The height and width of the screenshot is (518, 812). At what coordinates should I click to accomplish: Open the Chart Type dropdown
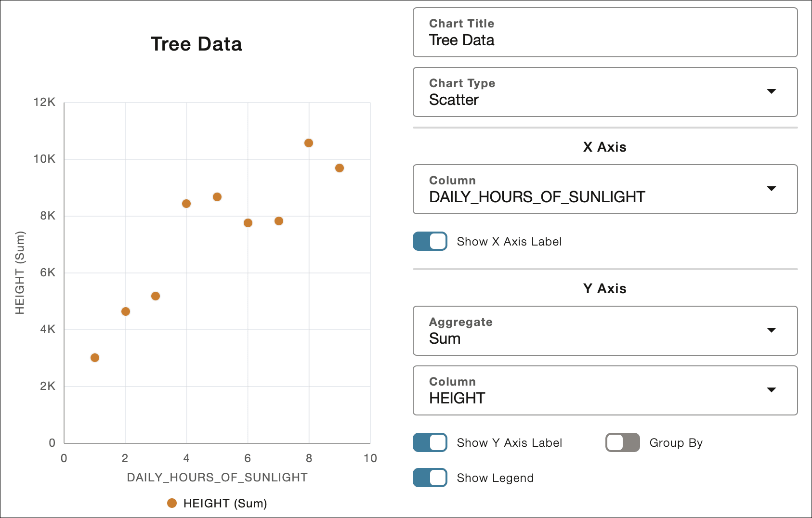coord(605,92)
